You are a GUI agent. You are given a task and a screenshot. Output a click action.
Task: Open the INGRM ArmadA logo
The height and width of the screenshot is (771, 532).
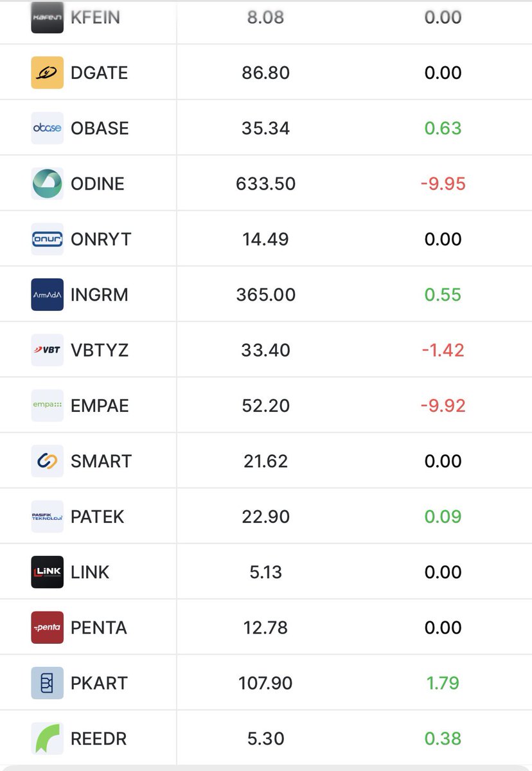click(48, 295)
